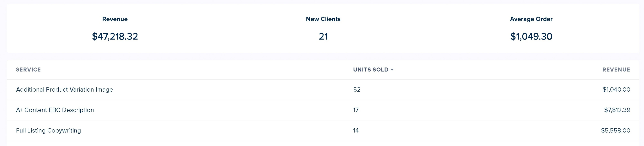
Task: Sort table by Service column header
Action: pyautogui.click(x=28, y=70)
